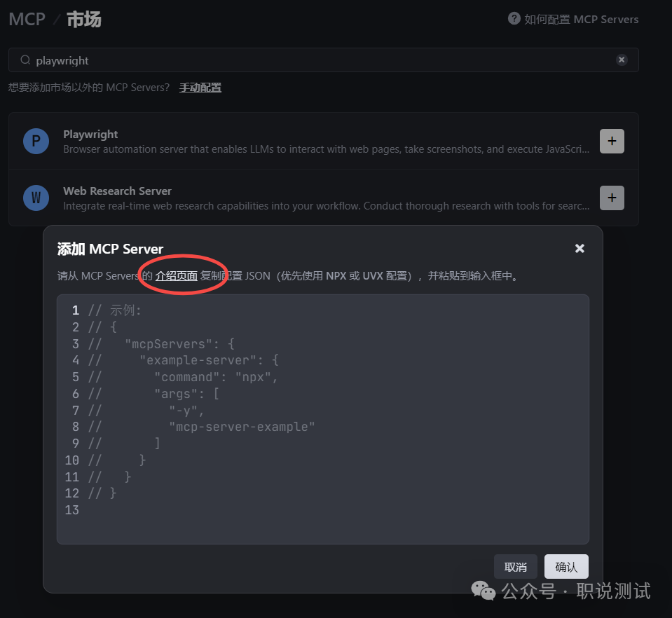Click the search magnifier icon
This screenshot has width=672, height=618.
[x=25, y=60]
